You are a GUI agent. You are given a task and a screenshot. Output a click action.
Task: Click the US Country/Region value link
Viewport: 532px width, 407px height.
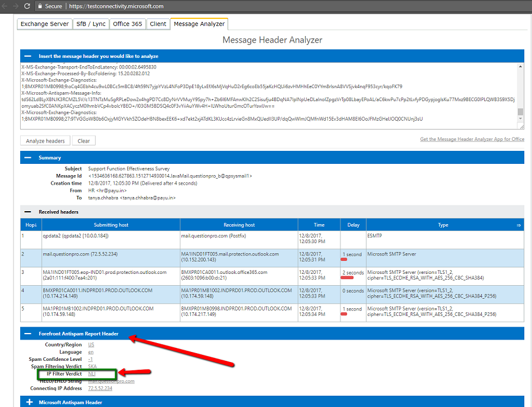(x=91, y=344)
